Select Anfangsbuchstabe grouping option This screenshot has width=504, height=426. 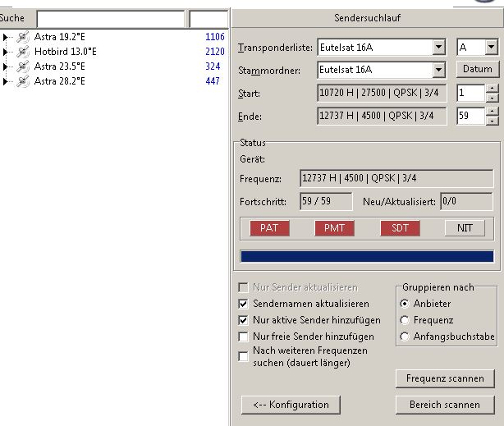404,337
